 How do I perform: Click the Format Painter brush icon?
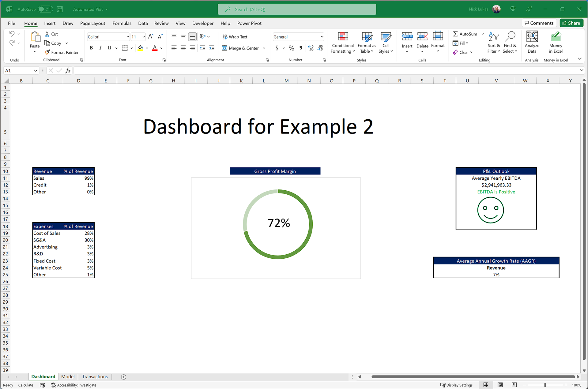point(47,52)
